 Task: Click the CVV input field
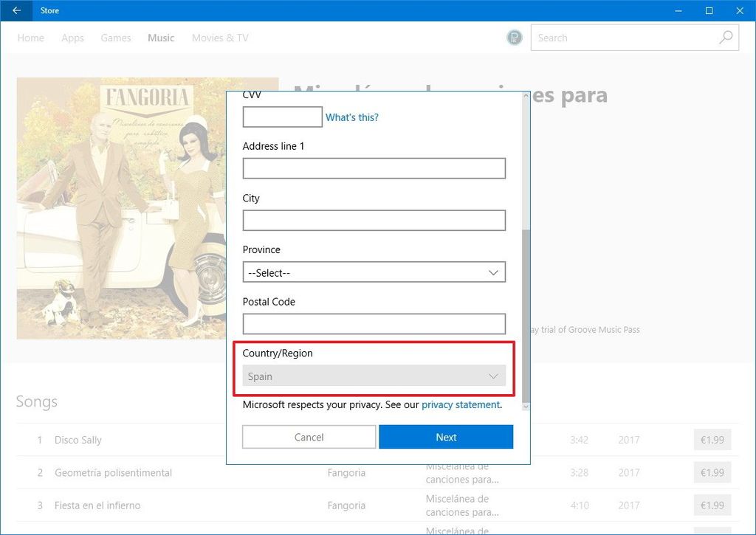click(x=282, y=117)
